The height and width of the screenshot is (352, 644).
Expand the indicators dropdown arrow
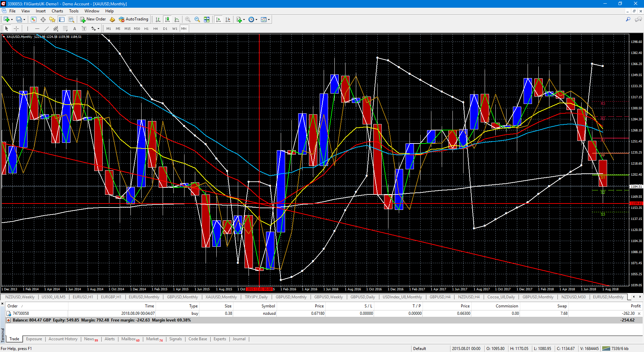click(x=244, y=19)
